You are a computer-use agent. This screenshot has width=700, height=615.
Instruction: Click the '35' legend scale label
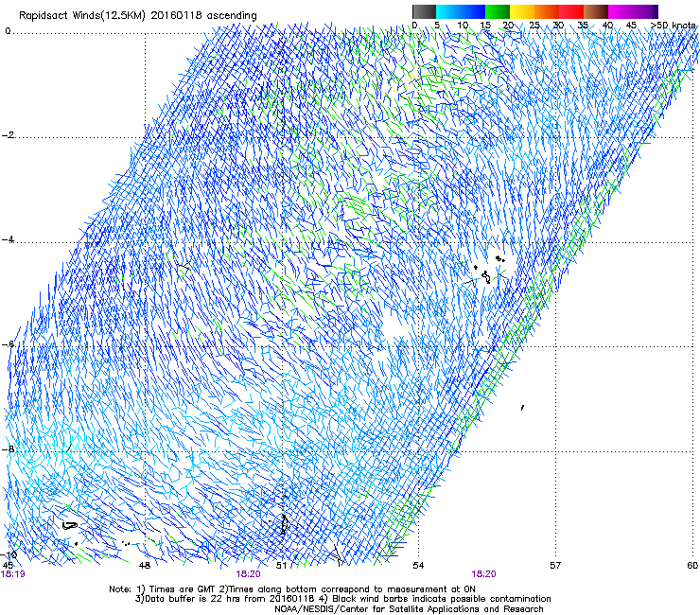tap(583, 26)
